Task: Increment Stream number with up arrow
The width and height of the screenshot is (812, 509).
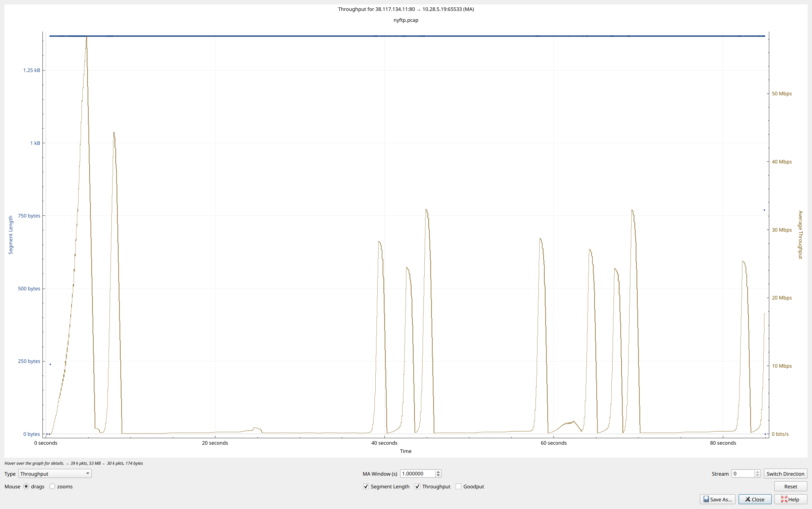Action: [757, 472]
